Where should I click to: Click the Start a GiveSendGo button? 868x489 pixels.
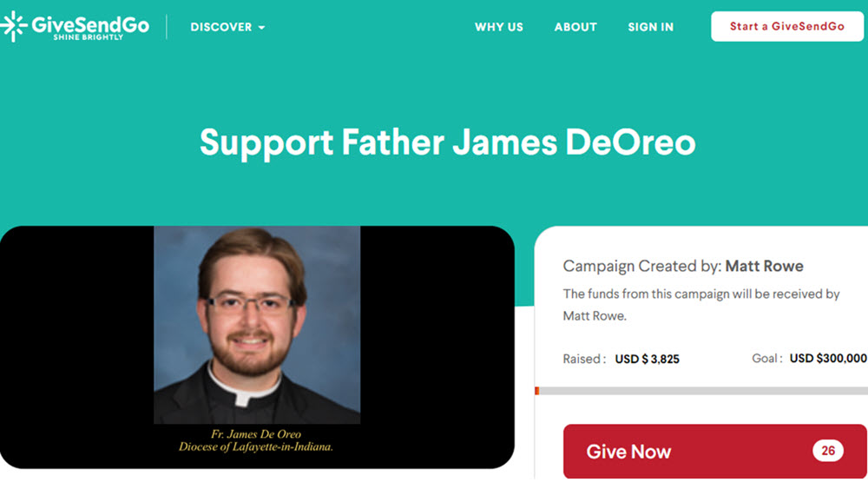[787, 26]
